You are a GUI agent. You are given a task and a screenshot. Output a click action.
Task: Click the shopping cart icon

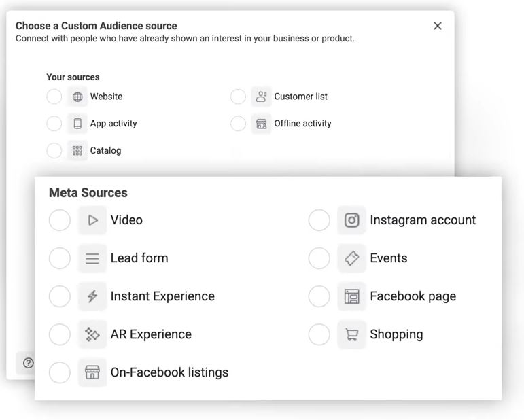(x=351, y=334)
